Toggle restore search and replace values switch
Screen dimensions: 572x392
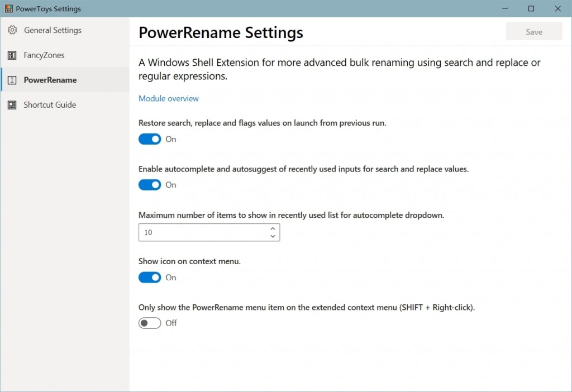[x=150, y=139]
